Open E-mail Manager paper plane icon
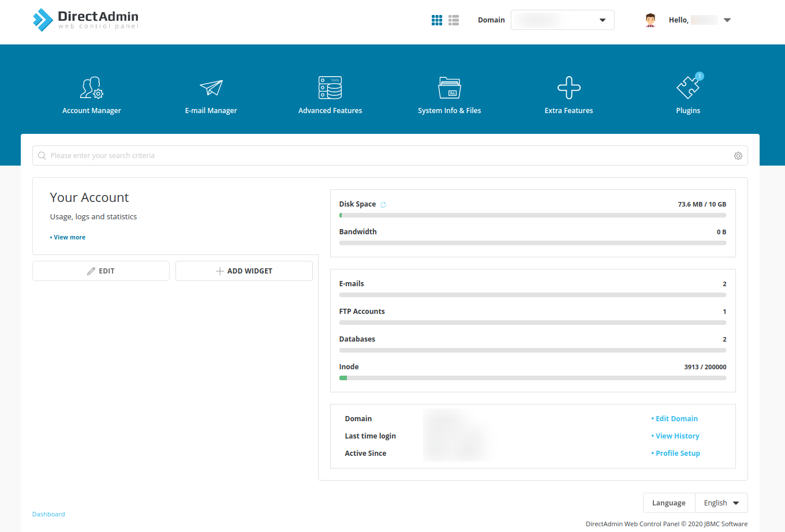 pyautogui.click(x=211, y=88)
